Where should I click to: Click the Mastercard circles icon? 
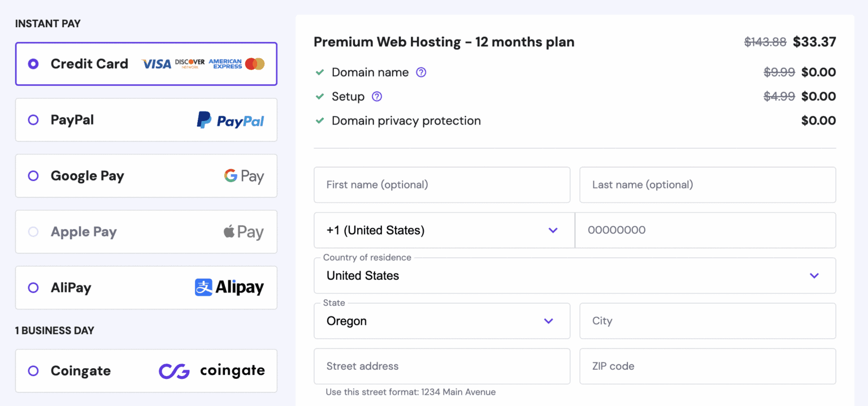coord(254,64)
